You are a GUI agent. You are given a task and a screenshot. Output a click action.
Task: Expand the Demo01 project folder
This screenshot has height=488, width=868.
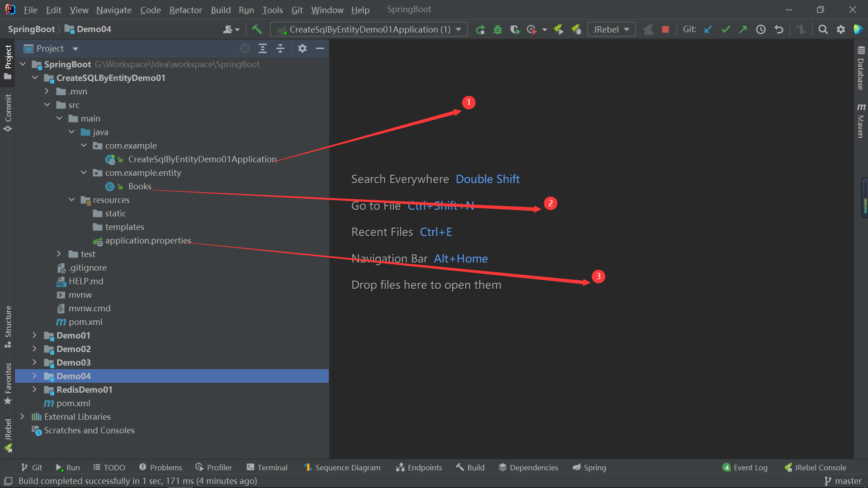(x=35, y=335)
